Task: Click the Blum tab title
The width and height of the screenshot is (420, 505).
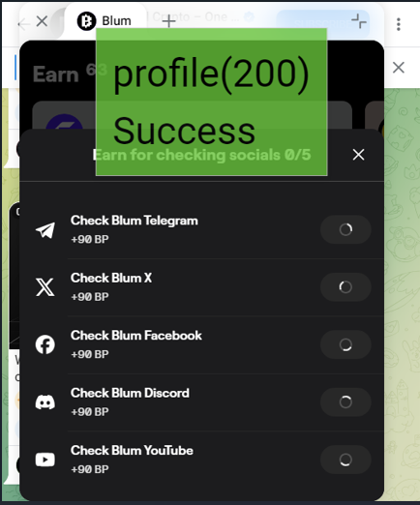Action: (116, 21)
